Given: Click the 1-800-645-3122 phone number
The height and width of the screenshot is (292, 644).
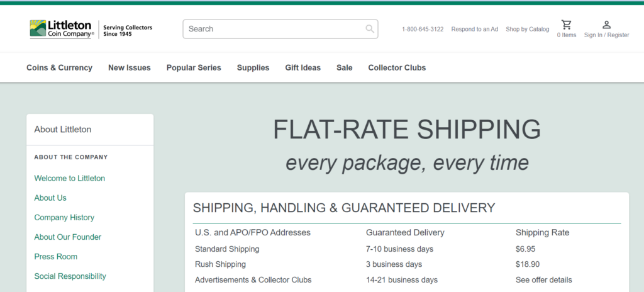Looking at the screenshot, I should 423,29.
